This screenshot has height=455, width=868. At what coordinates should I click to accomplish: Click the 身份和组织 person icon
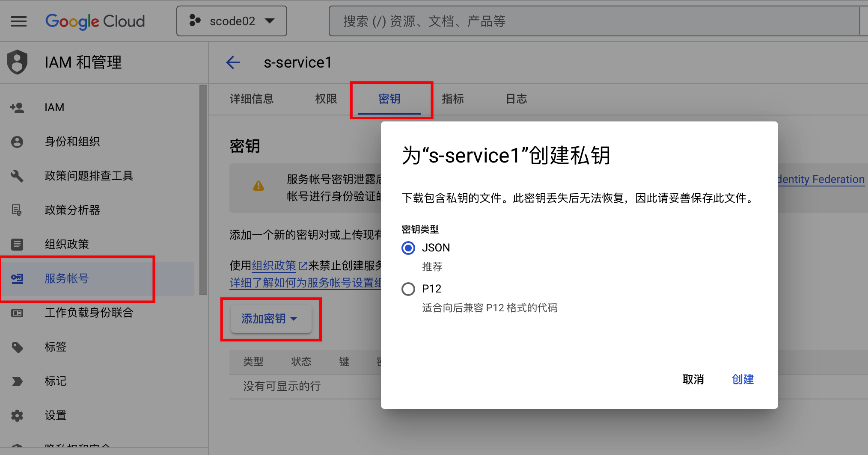[17, 142]
